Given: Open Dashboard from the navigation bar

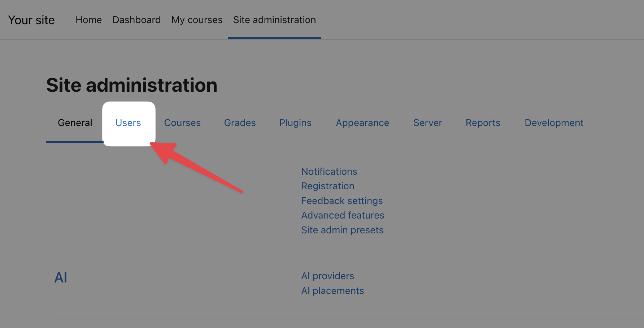Looking at the screenshot, I should click(136, 20).
